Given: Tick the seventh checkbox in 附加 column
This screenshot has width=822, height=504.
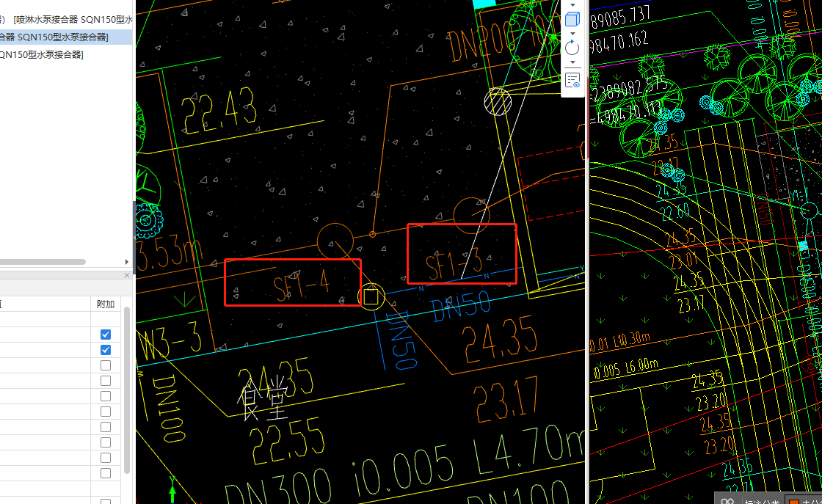Looking at the screenshot, I should click(x=106, y=427).
